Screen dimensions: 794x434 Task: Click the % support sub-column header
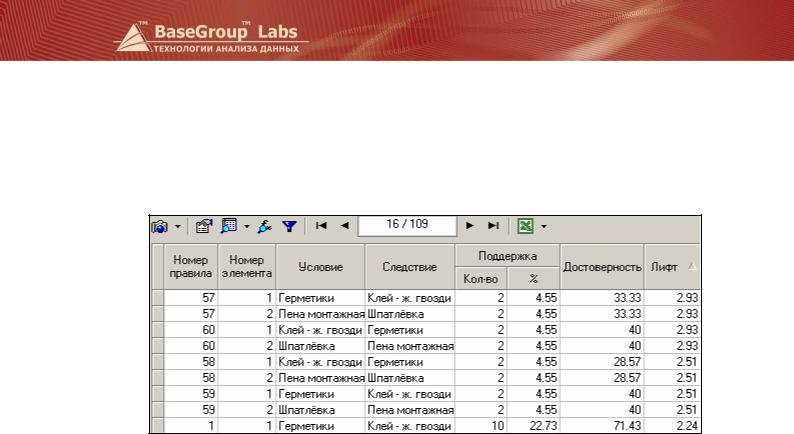click(x=534, y=279)
